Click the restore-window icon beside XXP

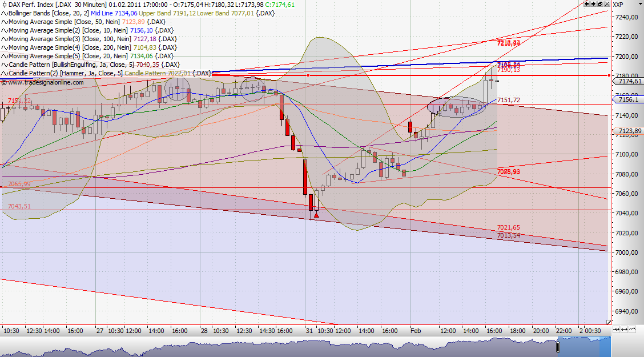pos(600,4)
